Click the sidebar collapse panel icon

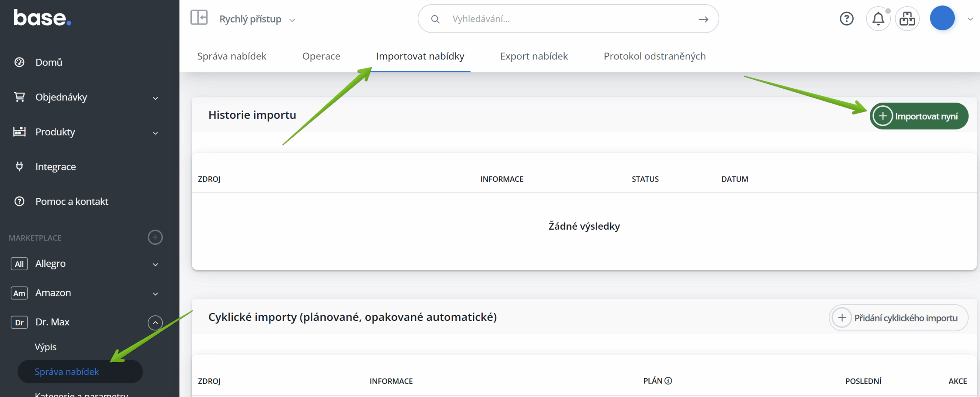[x=199, y=18]
